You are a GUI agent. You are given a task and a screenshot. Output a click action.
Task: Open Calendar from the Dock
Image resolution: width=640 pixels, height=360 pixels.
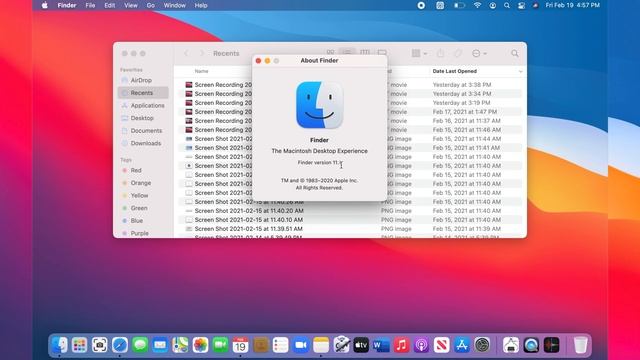point(240,345)
